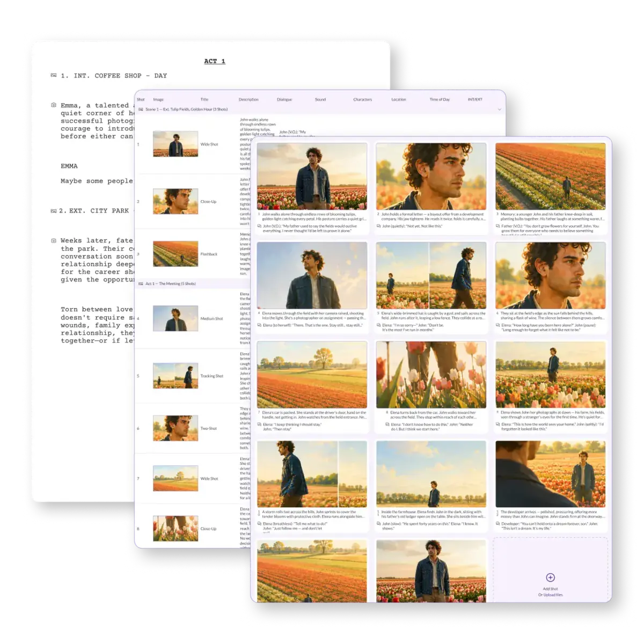Open shot 5 Tracking Shot thumbnail in table
644x644 pixels.
175,376
